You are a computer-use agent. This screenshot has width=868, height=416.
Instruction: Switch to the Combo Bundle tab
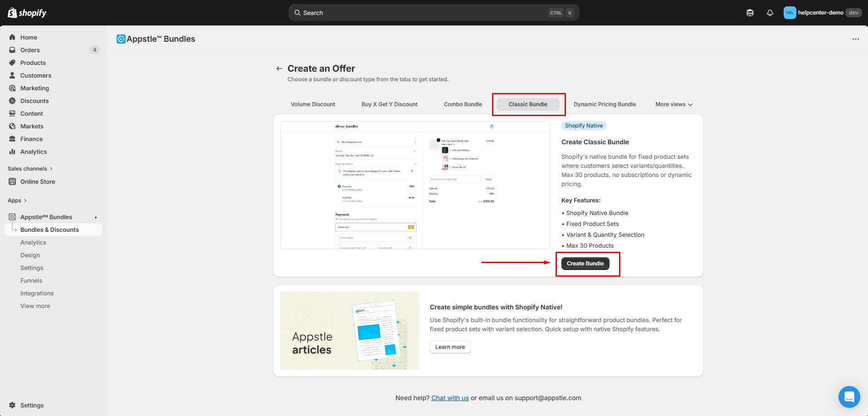pos(463,104)
